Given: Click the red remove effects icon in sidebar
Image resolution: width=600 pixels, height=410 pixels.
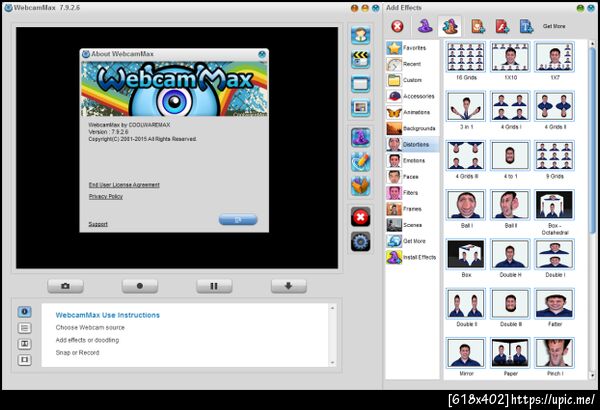Looking at the screenshot, I should click(360, 217).
